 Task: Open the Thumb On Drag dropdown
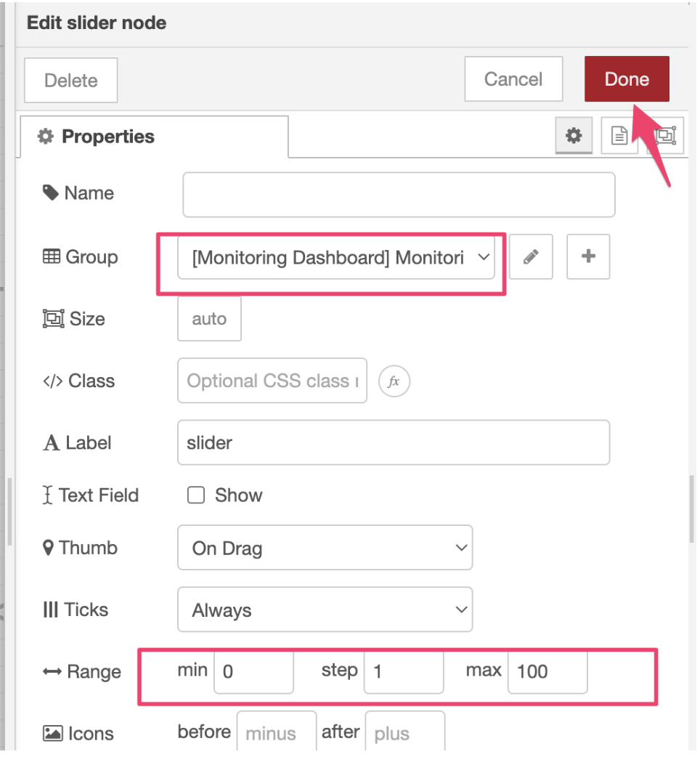pyautogui.click(x=325, y=548)
